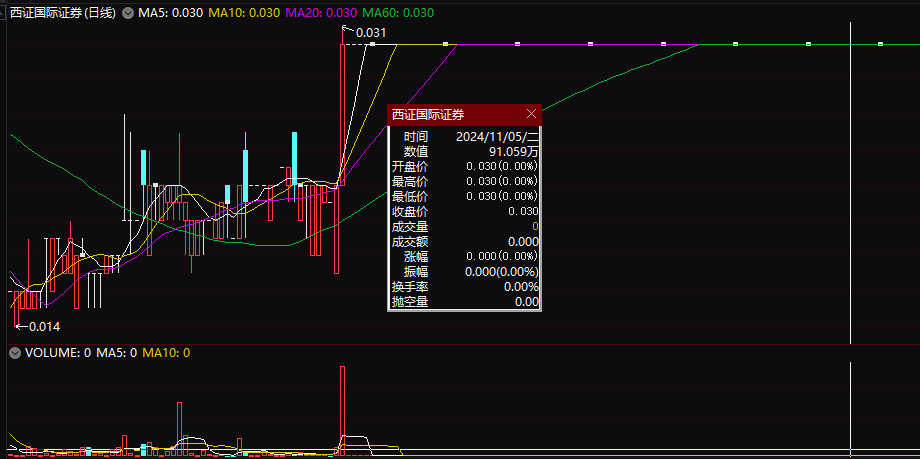Click the volume panel MA5: 0 label

tap(116, 353)
